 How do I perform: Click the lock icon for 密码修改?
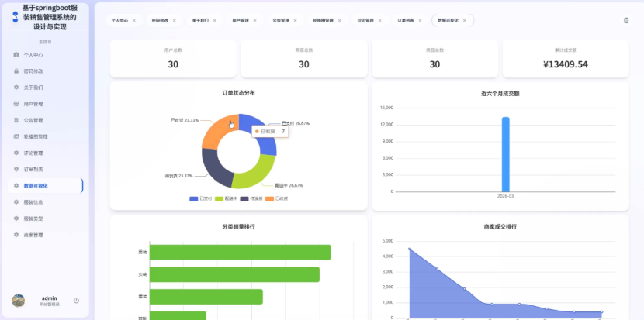16,71
